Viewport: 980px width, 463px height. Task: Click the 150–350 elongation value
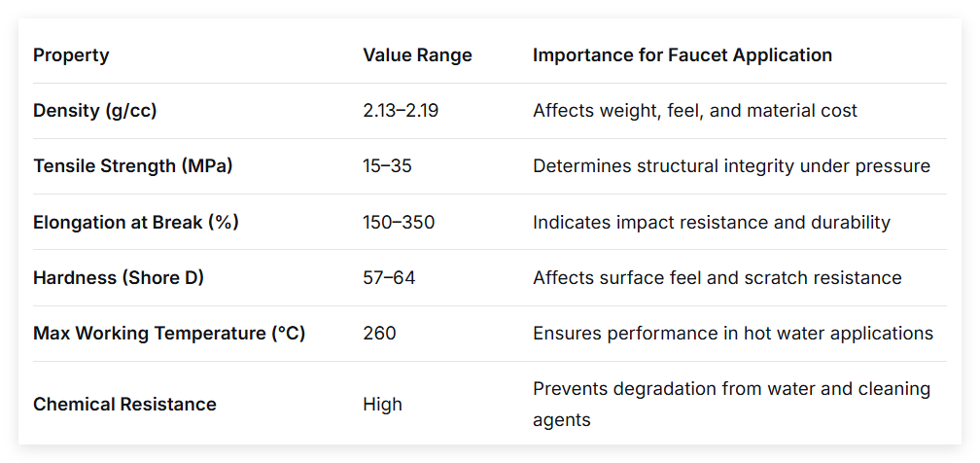(399, 222)
